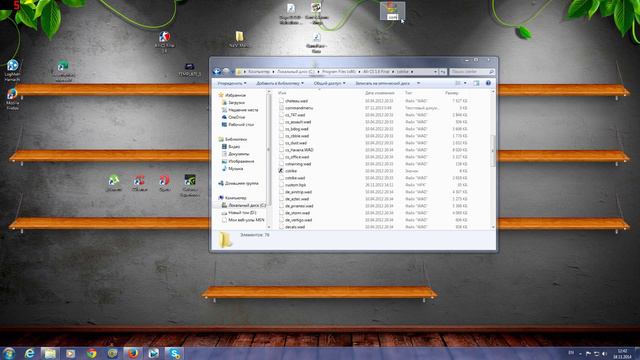Sort by the Тип column header
The image size is (640, 360).
[409, 93]
